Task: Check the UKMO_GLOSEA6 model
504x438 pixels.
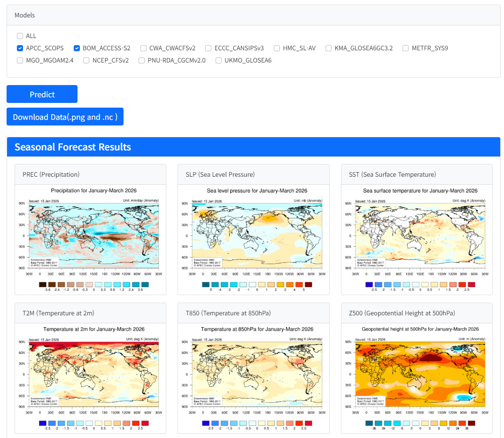Action: click(218, 60)
